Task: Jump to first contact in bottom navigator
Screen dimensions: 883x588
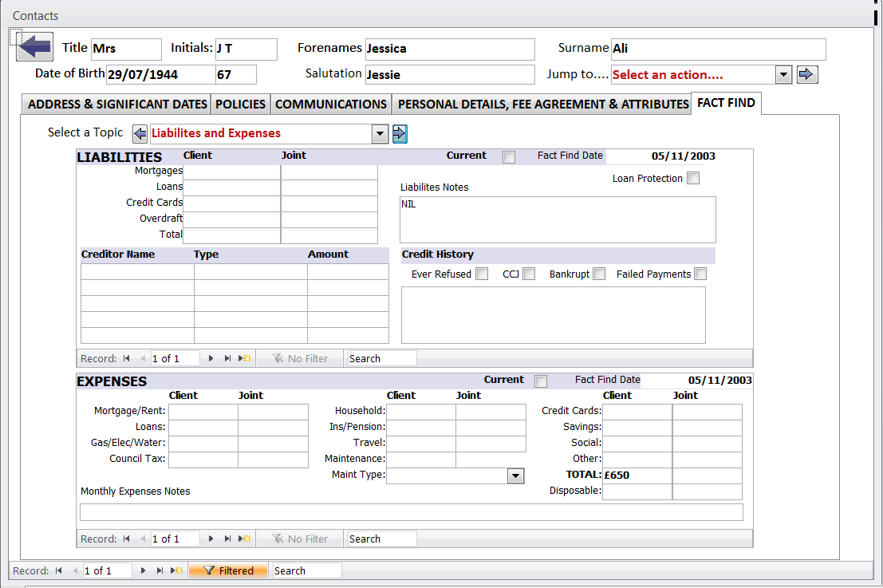Action: [x=59, y=570]
